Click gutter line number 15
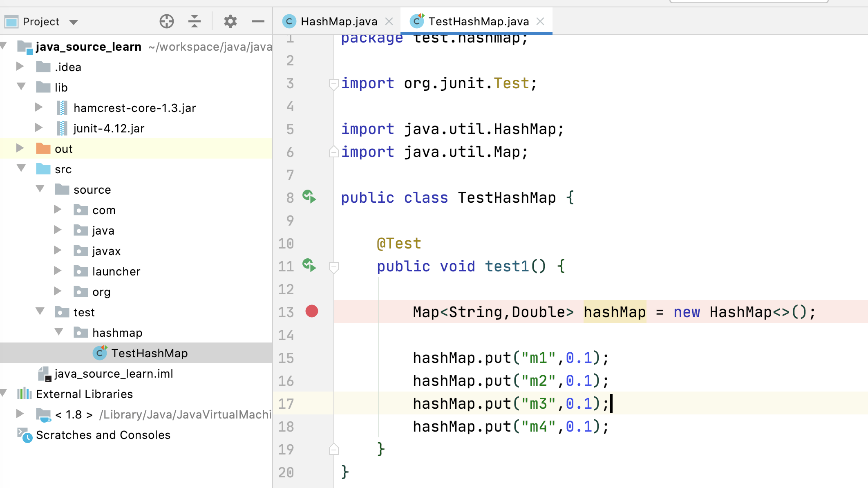Screen dimensions: 868x488 point(286,358)
